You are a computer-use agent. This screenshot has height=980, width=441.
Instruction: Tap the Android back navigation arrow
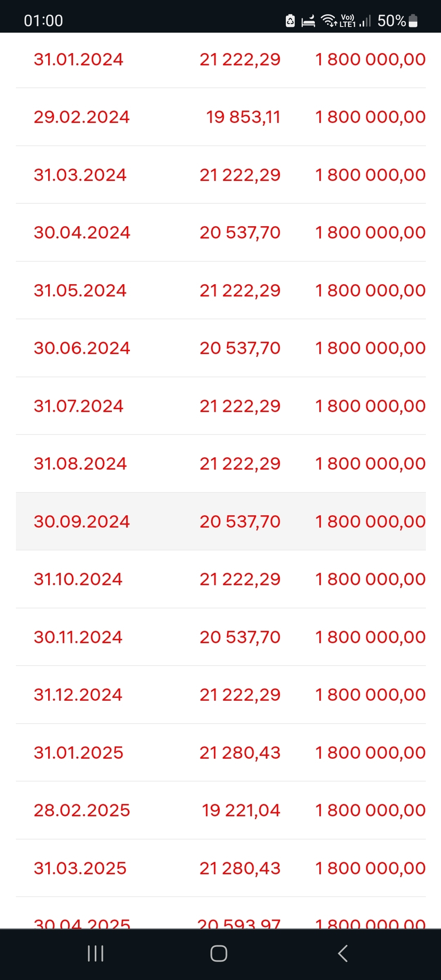(343, 954)
